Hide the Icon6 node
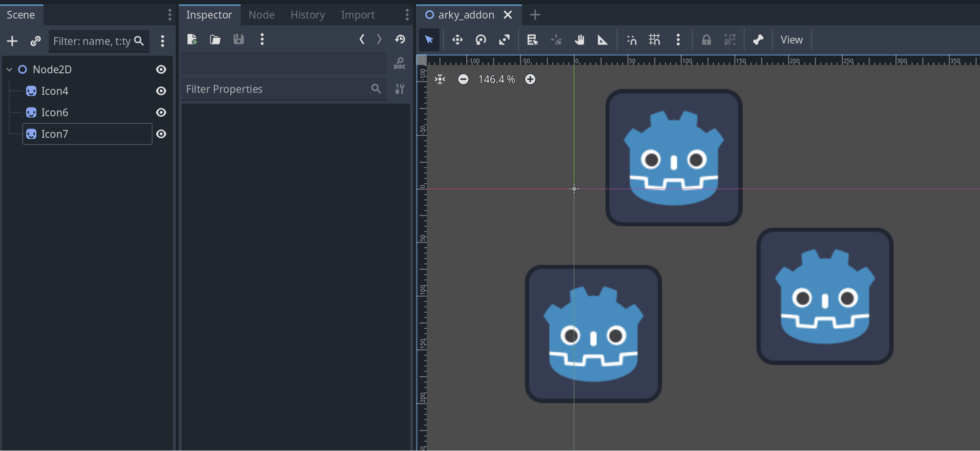The image size is (980, 451). 161,112
